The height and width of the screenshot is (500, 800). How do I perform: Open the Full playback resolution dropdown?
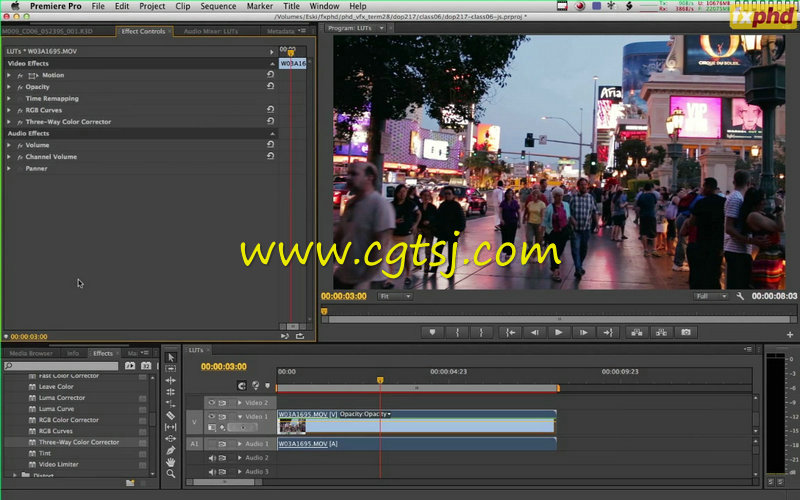pyautogui.click(x=710, y=296)
